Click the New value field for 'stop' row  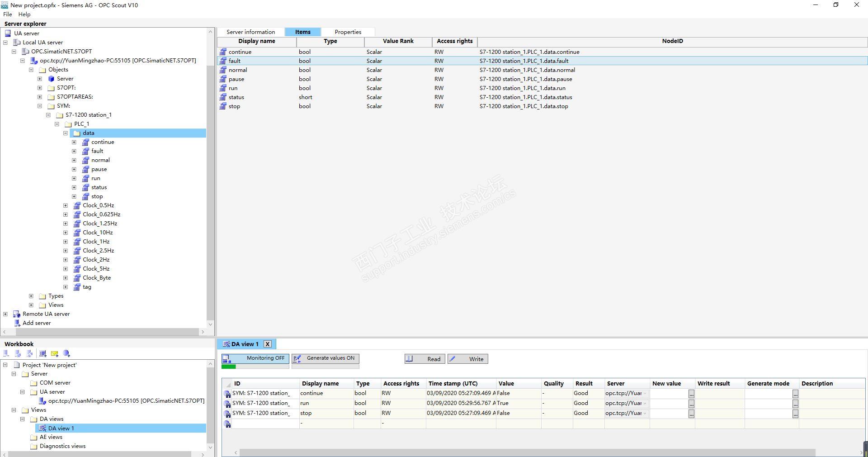[x=669, y=413]
